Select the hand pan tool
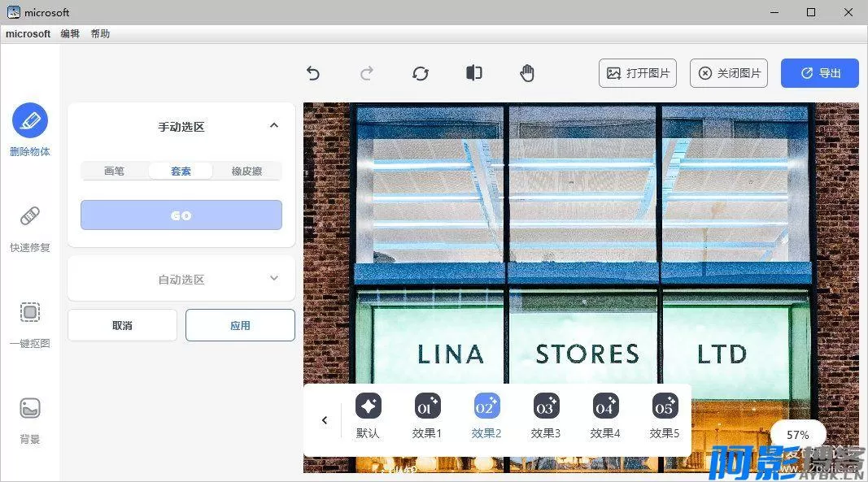This screenshot has width=868, height=482. [x=528, y=73]
